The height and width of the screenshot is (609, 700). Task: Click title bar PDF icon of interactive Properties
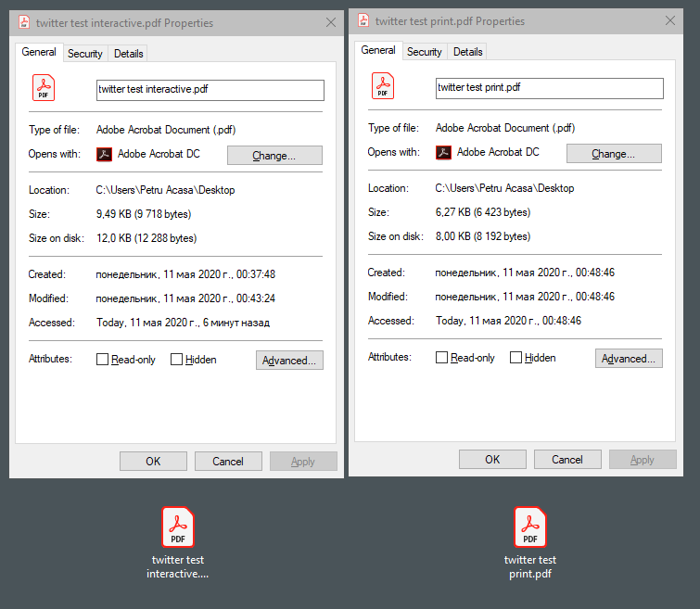[24, 22]
